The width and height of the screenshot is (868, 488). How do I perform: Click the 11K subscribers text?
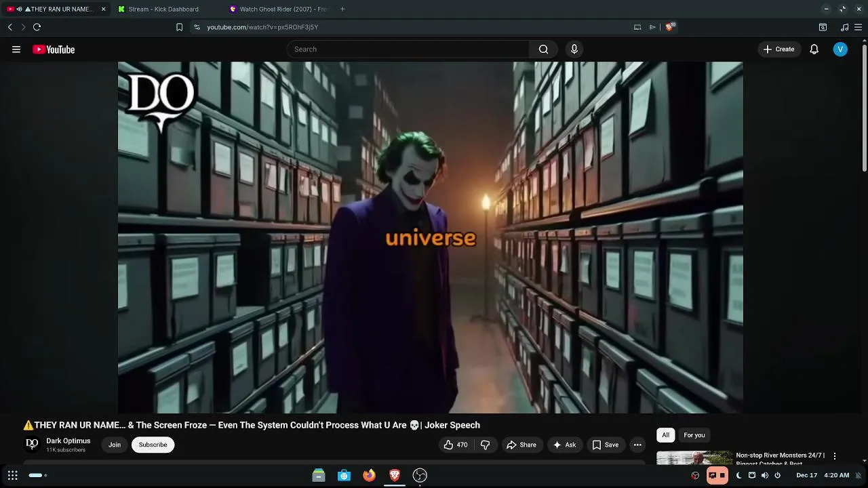66,450
